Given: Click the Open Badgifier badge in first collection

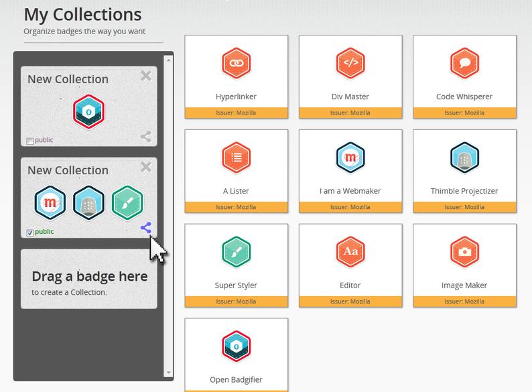Looking at the screenshot, I should coord(88,112).
